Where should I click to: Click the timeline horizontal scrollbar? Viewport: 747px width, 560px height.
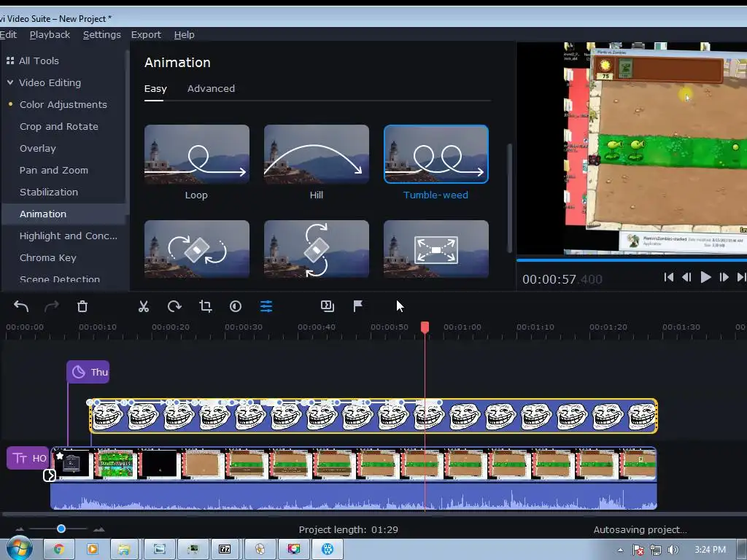[373, 514]
